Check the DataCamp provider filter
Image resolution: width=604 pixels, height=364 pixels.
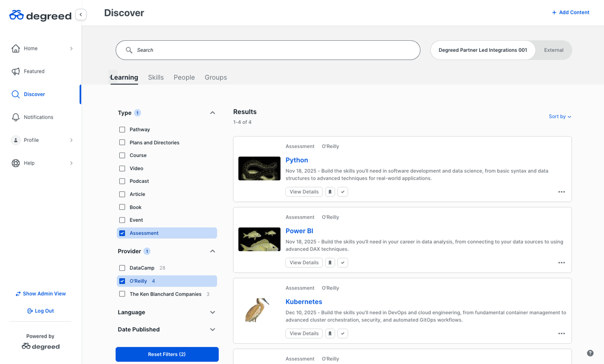[122, 268]
